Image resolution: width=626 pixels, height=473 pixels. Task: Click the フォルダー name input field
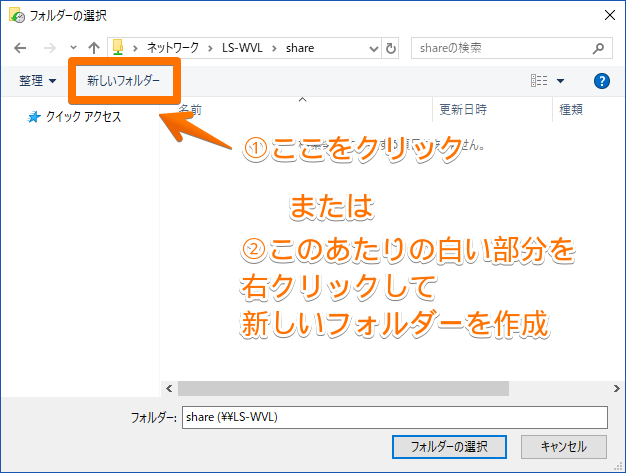(x=395, y=418)
